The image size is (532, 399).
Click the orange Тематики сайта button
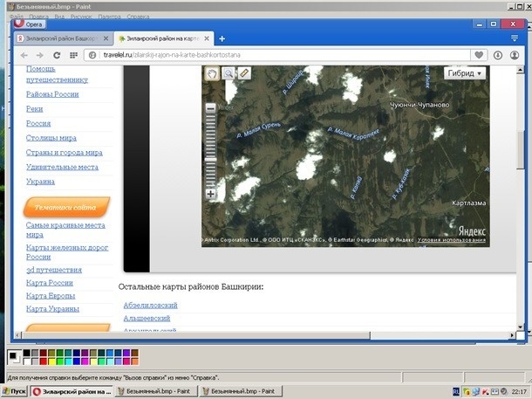pyautogui.click(x=66, y=207)
